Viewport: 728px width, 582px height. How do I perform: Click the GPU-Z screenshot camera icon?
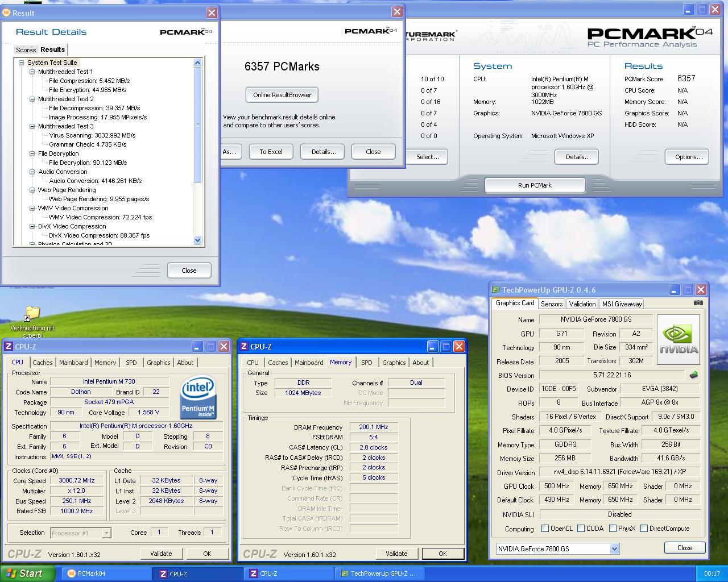click(698, 303)
